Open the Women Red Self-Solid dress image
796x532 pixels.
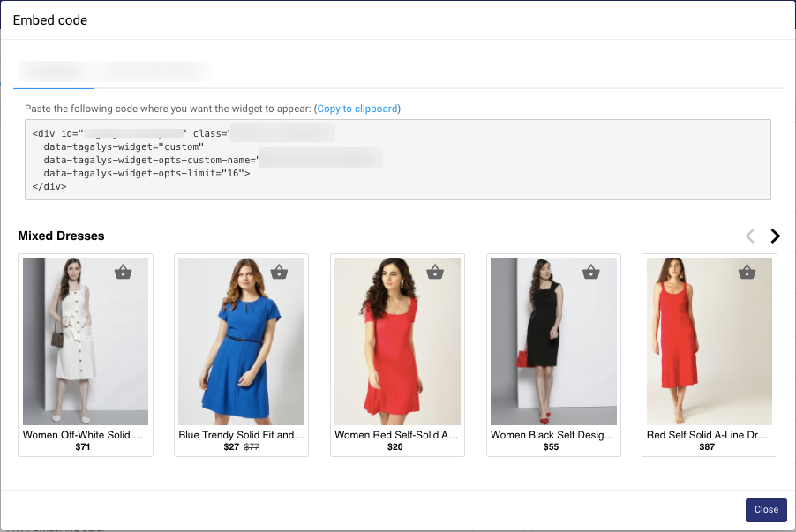(397, 341)
